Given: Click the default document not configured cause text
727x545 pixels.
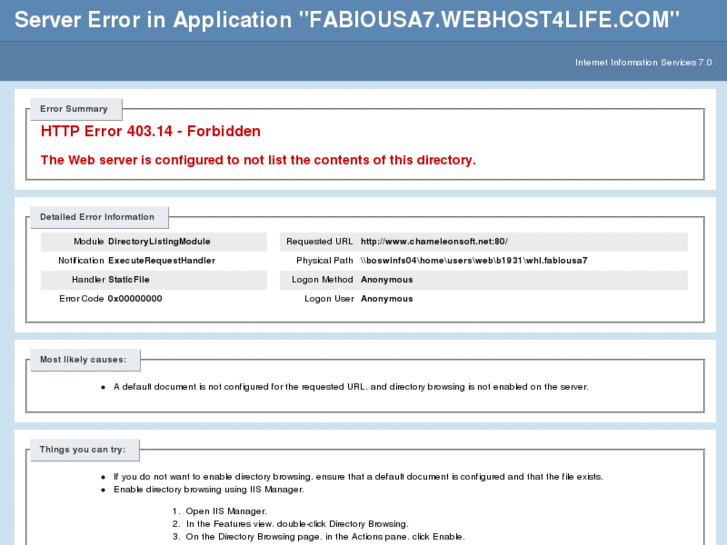Looking at the screenshot, I should click(351, 387).
